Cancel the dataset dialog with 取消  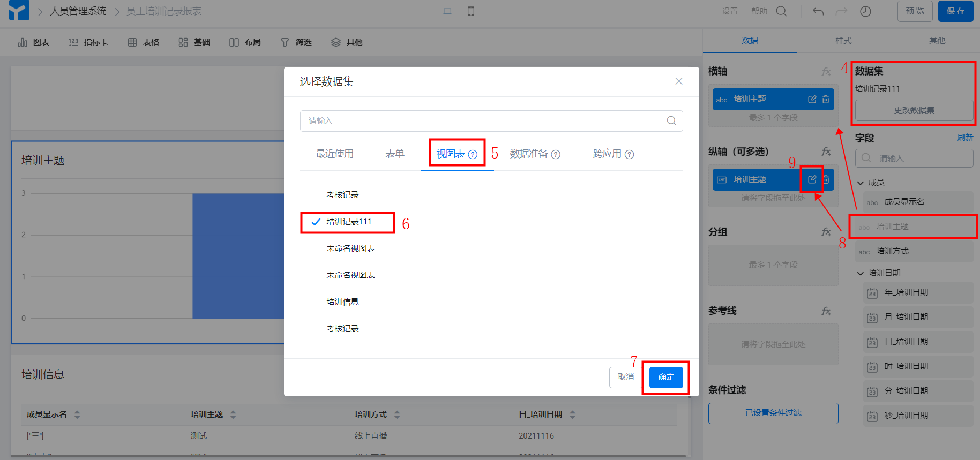(x=626, y=377)
